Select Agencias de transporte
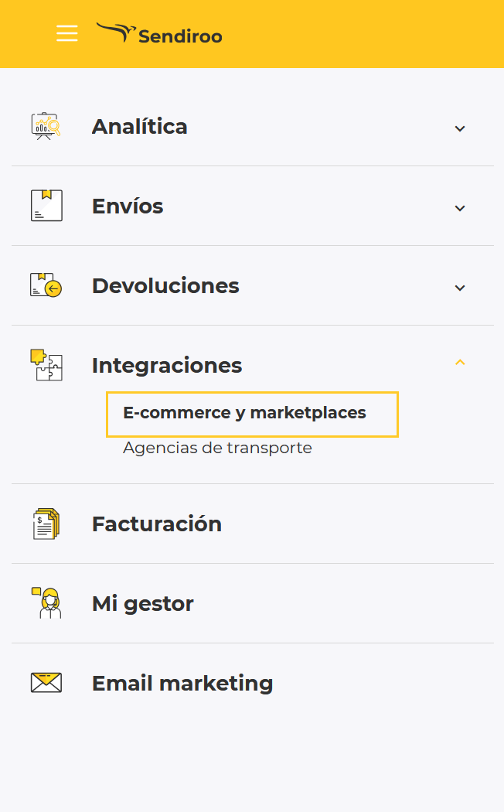 [217, 447]
